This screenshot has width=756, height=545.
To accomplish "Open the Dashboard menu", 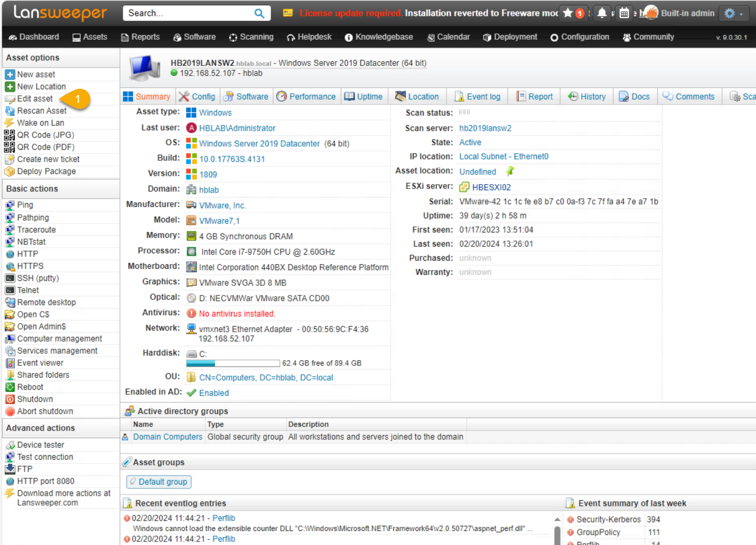I will click(x=34, y=37).
